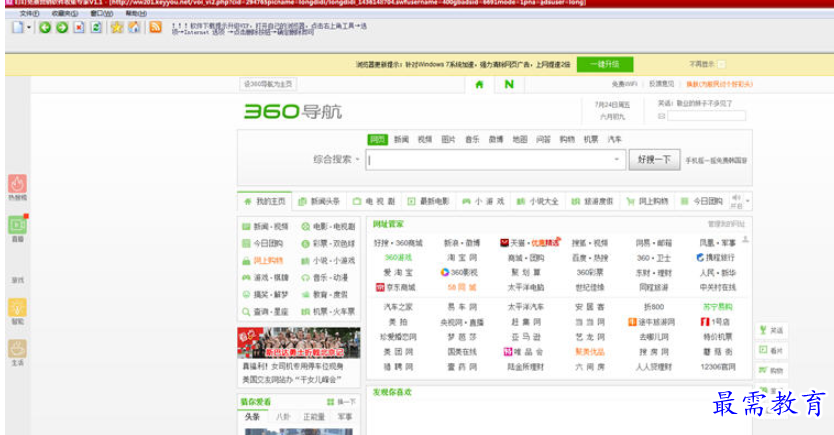Click the 360导航 logo
The height and width of the screenshot is (435, 834).
(293, 112)
